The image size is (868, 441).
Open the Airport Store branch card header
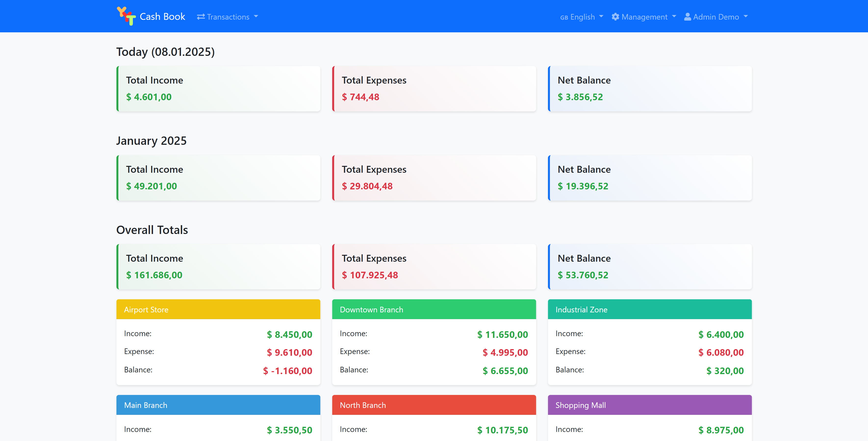click(218, 309)
